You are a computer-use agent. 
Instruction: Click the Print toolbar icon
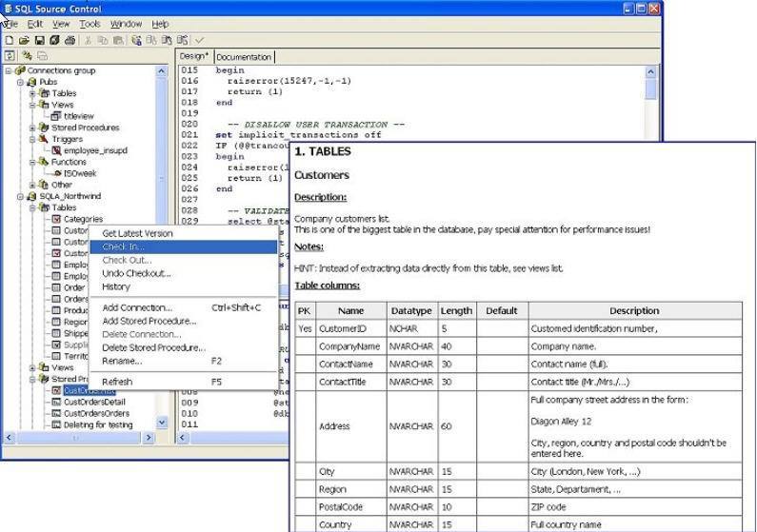pos(70,40)
